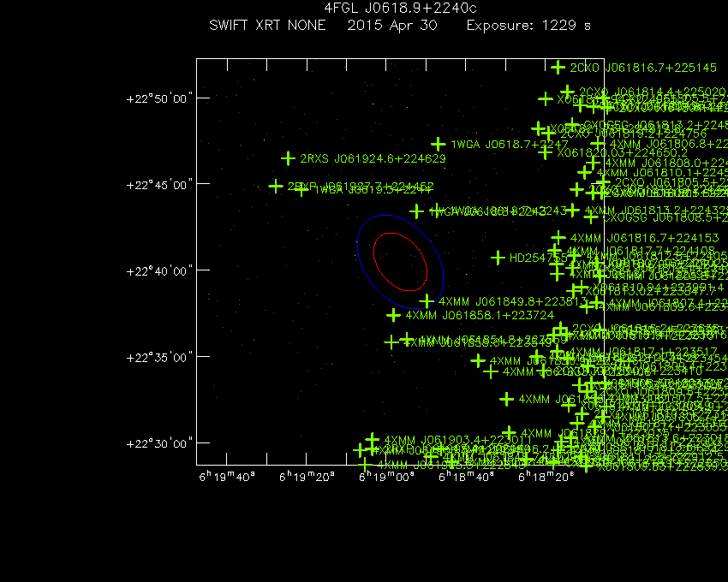This screenshot has height=582, width=728.
Task: Click the cross marker of 4XMM J061816.7+224153
Action: tap(558, 238)
